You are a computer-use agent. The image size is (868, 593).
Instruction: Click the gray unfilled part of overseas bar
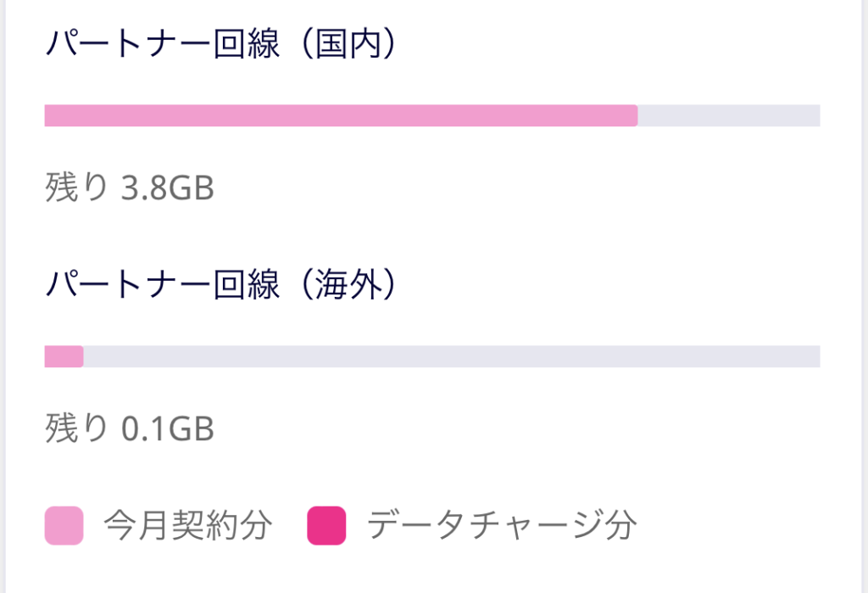(452, 356)
